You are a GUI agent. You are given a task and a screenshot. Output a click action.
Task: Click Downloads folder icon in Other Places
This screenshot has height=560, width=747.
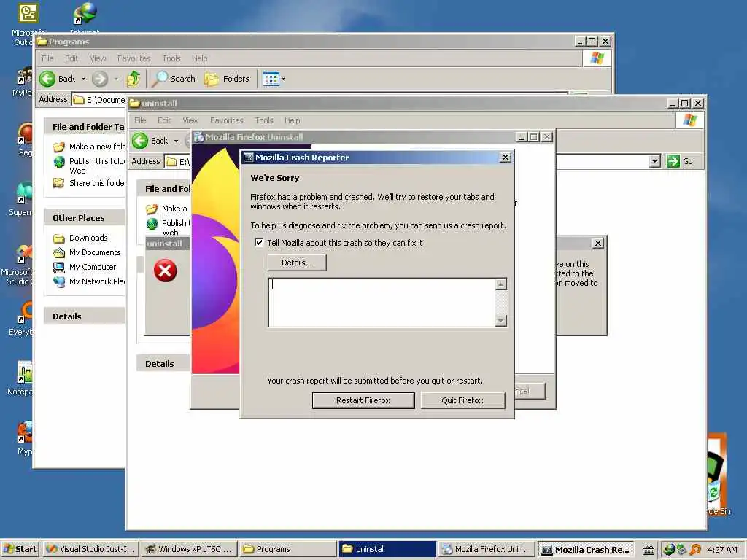[59, 238]
